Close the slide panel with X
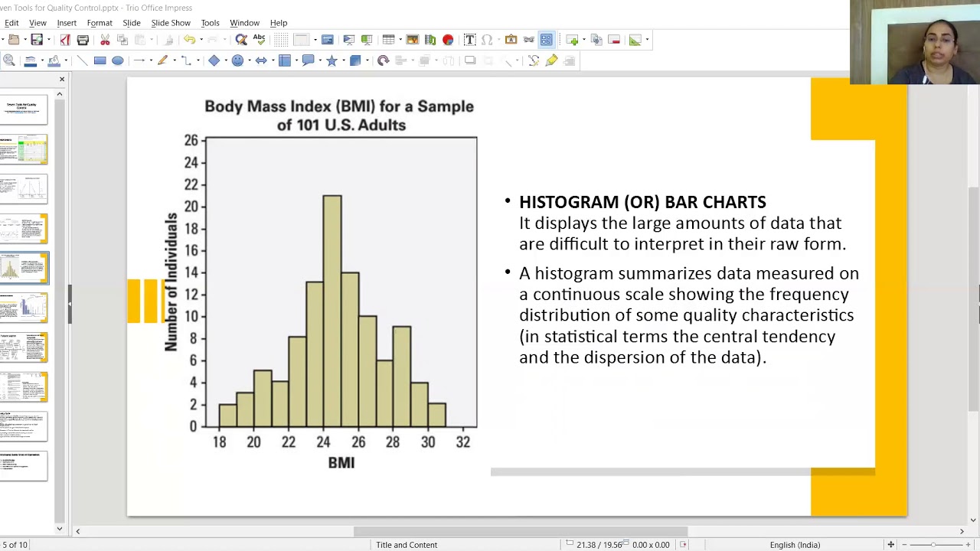This screenshot has height=551, width=980. pos(62,80)
